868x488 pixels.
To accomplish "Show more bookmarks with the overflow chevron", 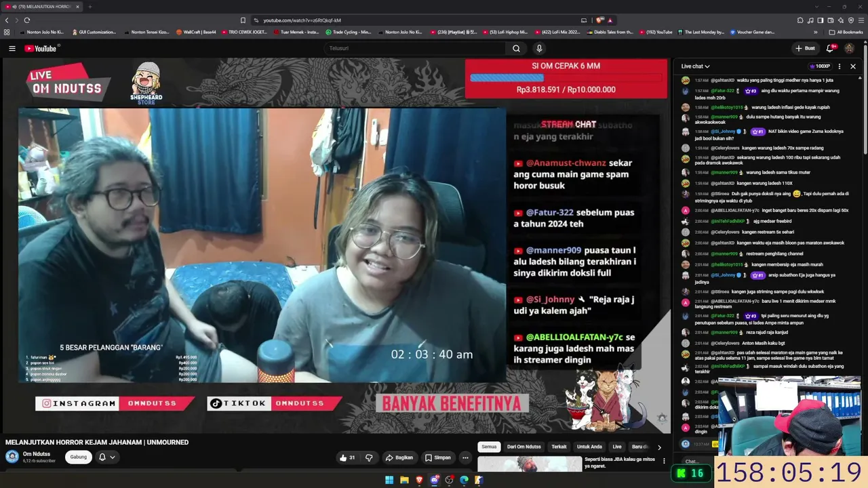I will coord(816,32).
